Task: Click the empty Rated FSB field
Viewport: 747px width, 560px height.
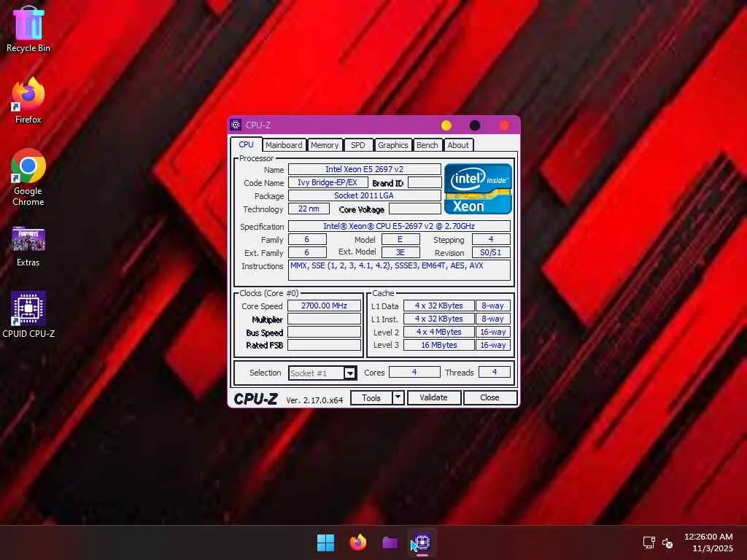Action: pos(324,345)
